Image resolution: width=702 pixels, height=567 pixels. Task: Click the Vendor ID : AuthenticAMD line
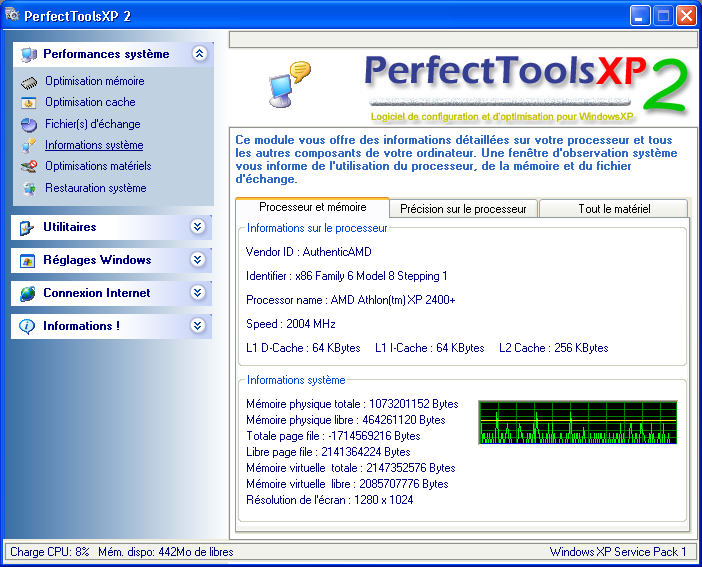click(x=308, y=252)
